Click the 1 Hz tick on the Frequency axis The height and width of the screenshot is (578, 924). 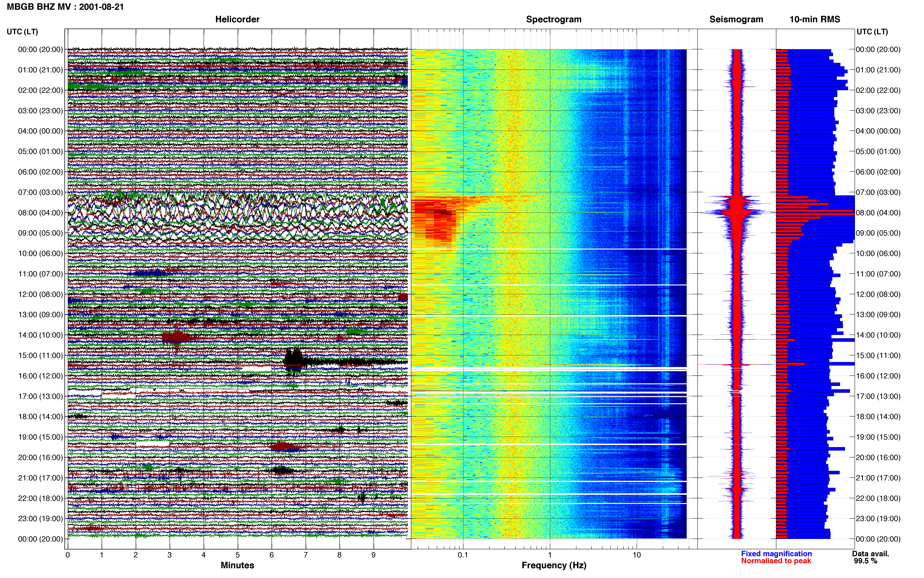[550, 555]
